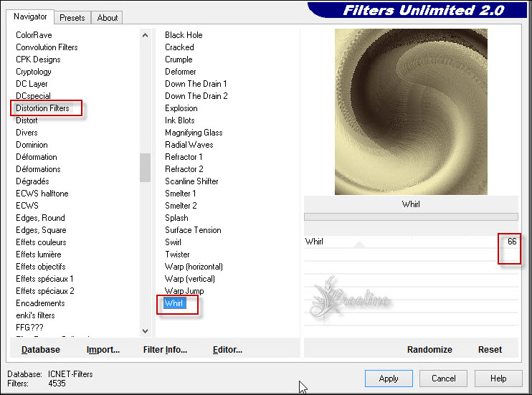Pick the Twister filter

point(177,254)
